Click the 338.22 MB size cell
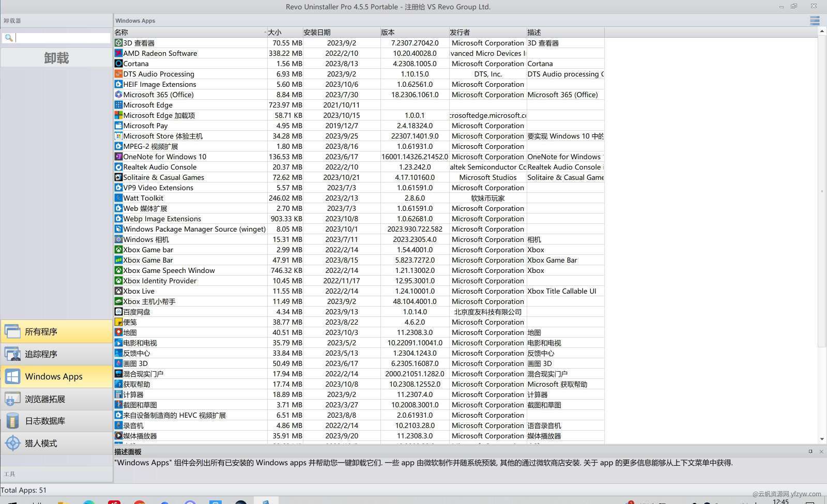Viewport: 827px width, 504px height. (x=285, y=53)
